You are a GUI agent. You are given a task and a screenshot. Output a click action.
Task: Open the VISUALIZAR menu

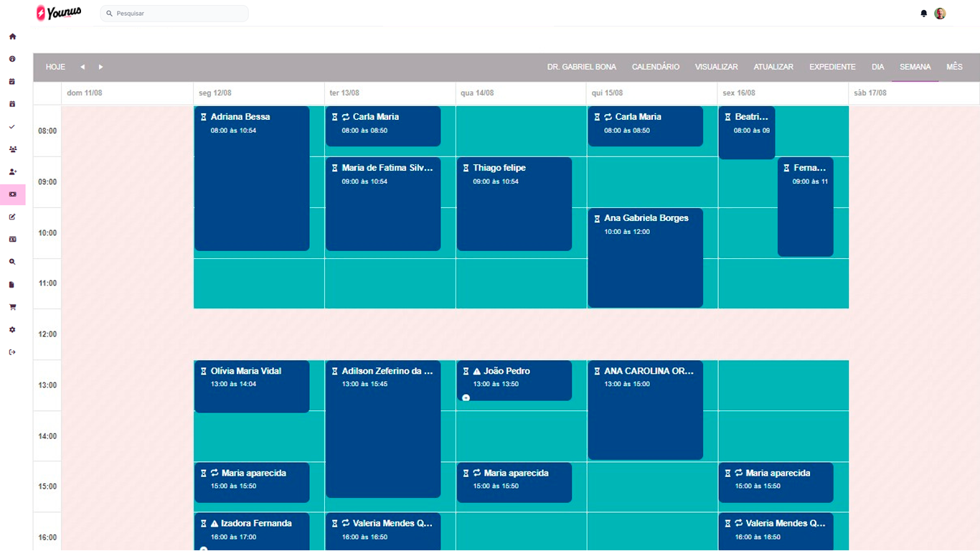click(x=716, y=67)
